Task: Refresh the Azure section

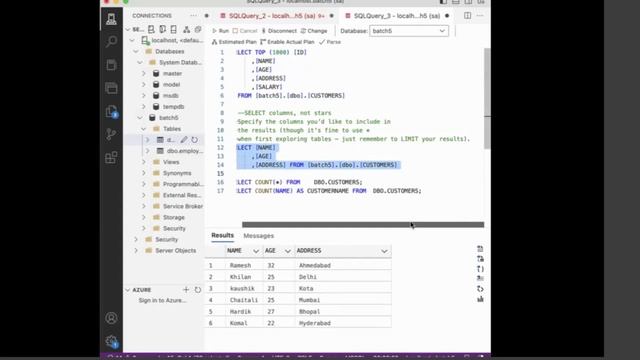Action: click(x=198, y=289)
